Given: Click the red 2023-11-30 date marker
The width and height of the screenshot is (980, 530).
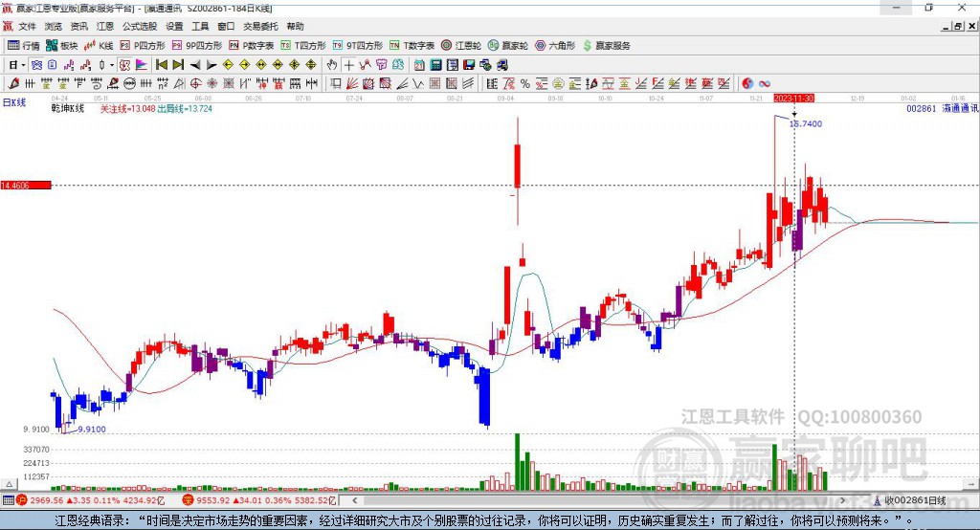Looking at the screenshot, I should click(793, 99).
